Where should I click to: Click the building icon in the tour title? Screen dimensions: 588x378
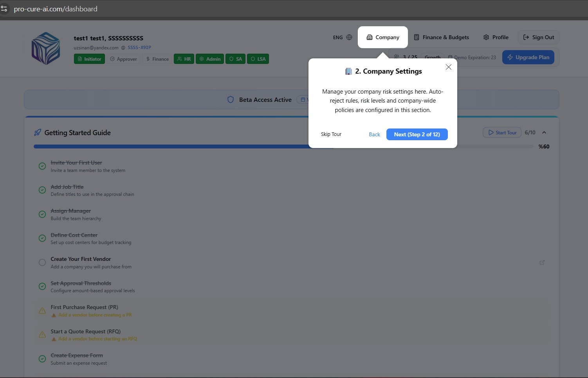(348, 71)
